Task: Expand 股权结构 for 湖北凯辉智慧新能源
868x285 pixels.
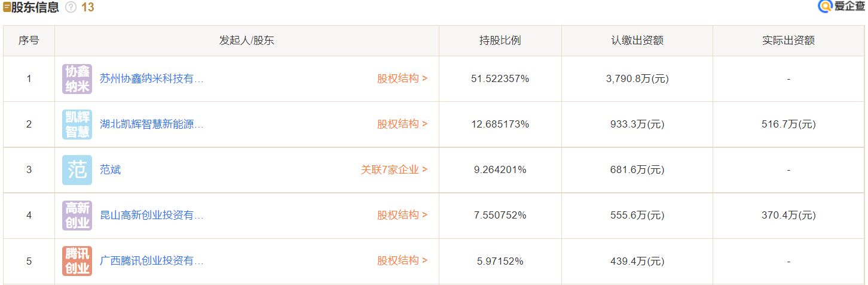Action: coord(402,124)
